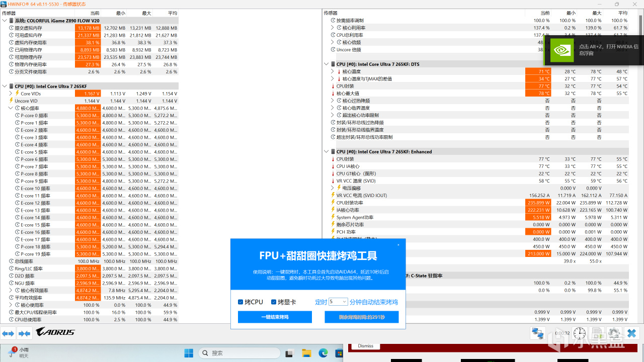Click the clock icon beside 总线频率
Image resolution: width=644 pixels, height=362 pixels.
point(11,261)
